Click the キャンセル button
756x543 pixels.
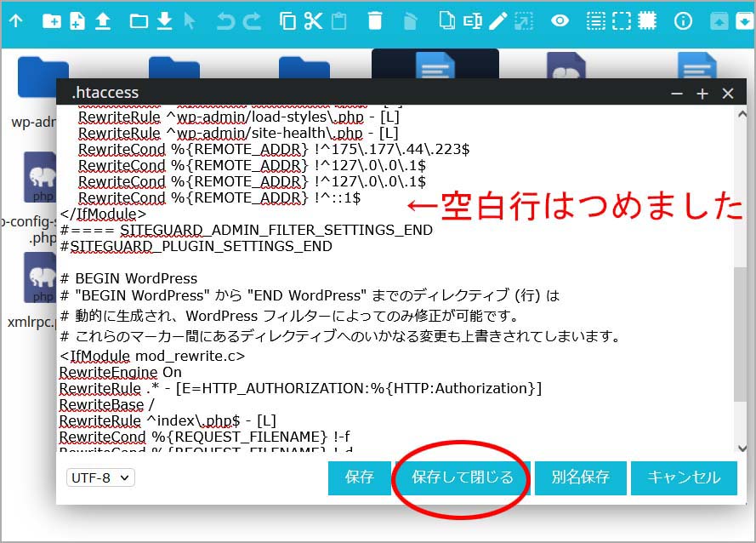[685, 477]
